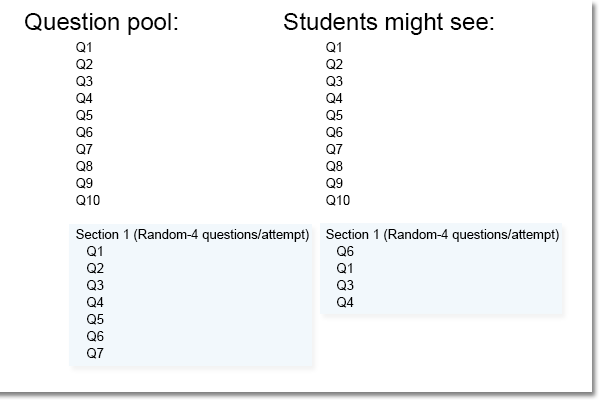Image resolution: width=600 pixels, height=400 pixels.
Task: Click Section 1 header in the students' view
Action: (x=442, y=235)
